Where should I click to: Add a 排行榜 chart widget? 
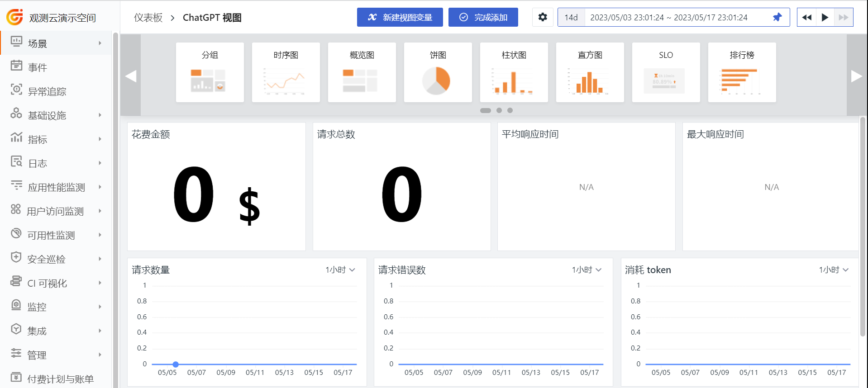click(742, 72)
